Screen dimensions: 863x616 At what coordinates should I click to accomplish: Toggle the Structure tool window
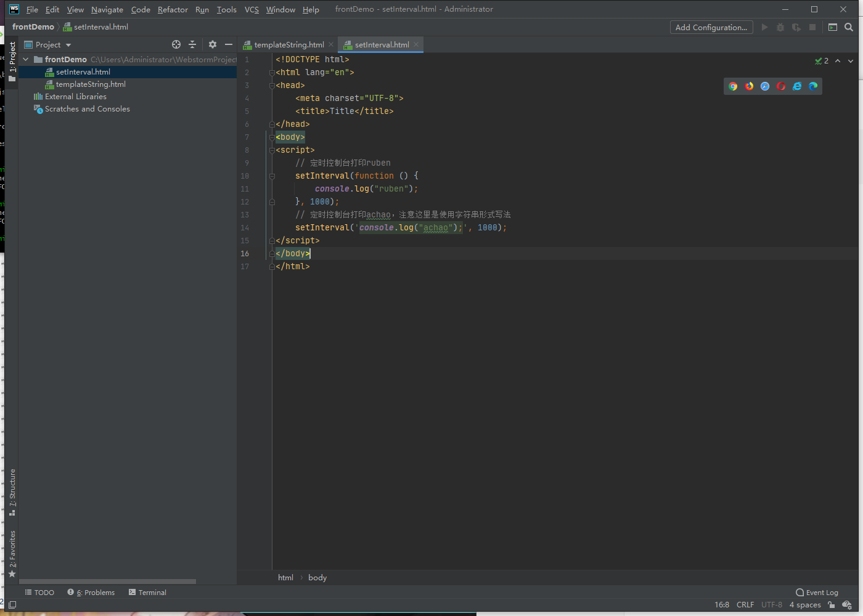tap(12, 491)
